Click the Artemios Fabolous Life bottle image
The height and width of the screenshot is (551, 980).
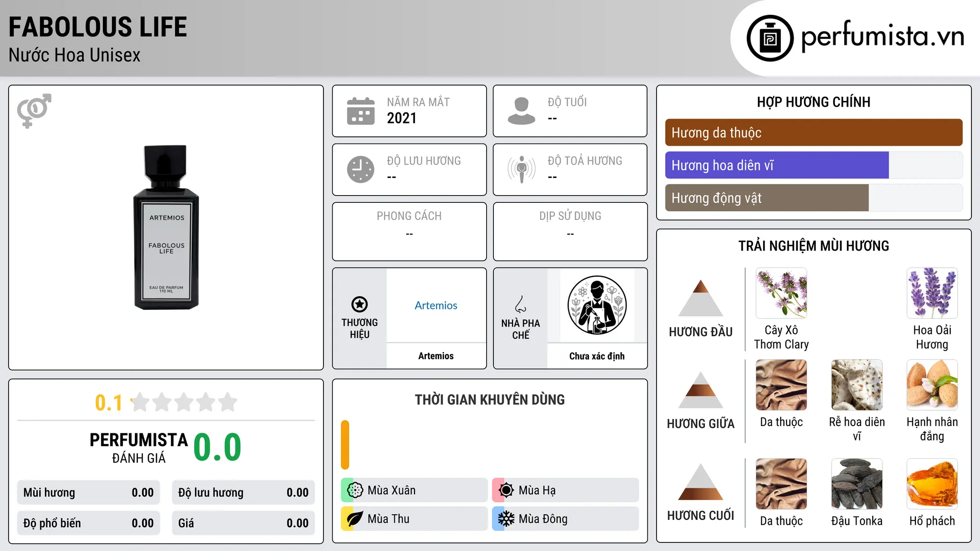tap(166, 228)
